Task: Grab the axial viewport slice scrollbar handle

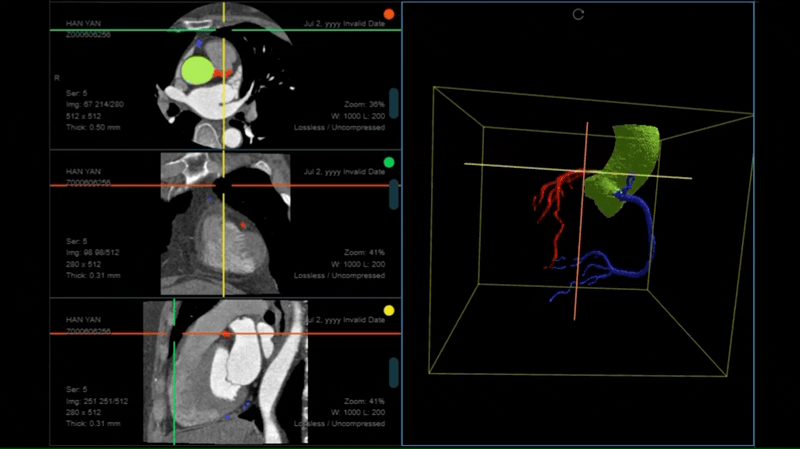Action: pyautogui.click(x=394, y=102)
